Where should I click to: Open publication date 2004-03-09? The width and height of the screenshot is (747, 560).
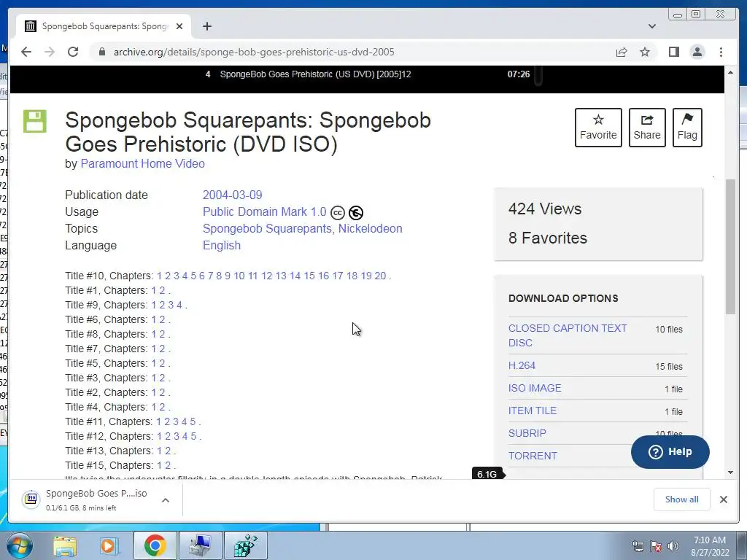232,195
